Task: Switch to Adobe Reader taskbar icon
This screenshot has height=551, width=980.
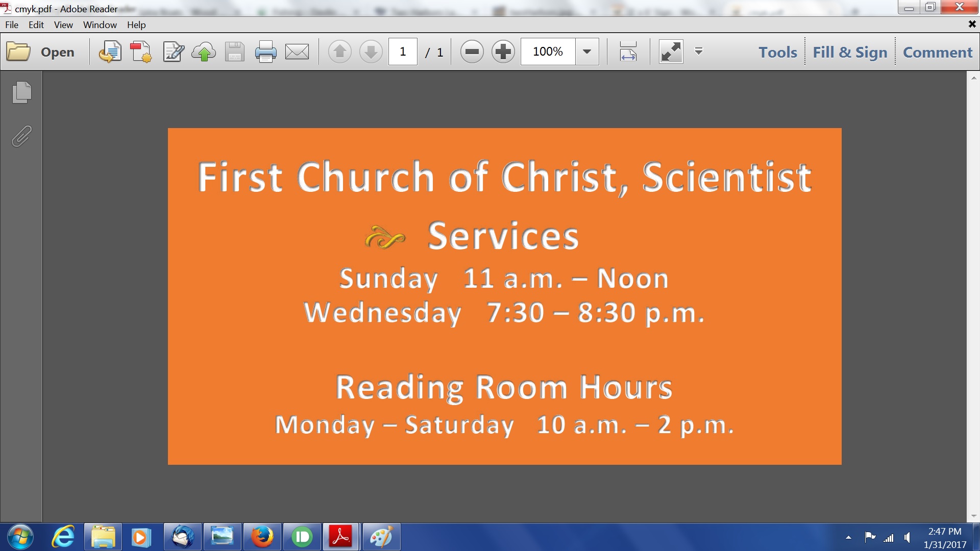Action: [x=341, y=537]
